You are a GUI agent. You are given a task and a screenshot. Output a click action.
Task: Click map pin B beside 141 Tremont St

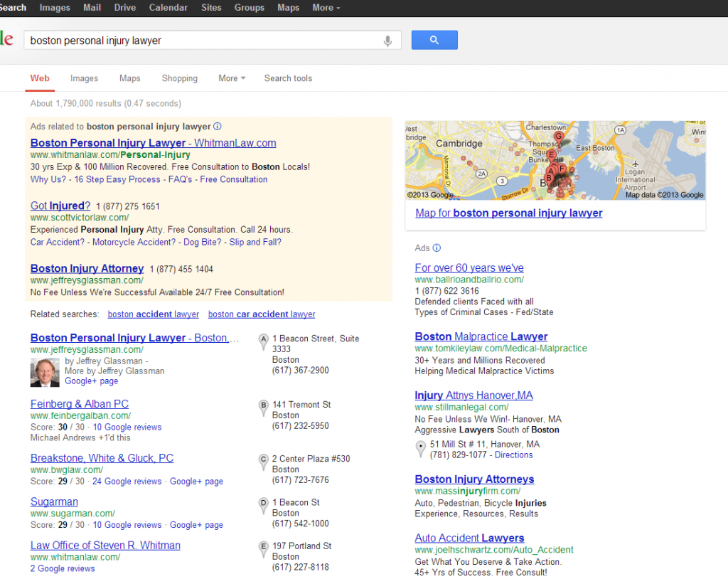pyautogui.click(x=263, y=408)
